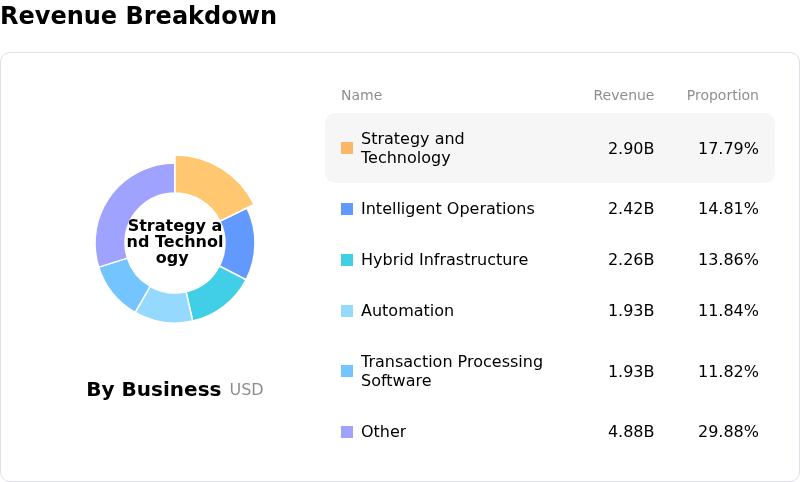Click the Name column header

click(x=361, y=96)
